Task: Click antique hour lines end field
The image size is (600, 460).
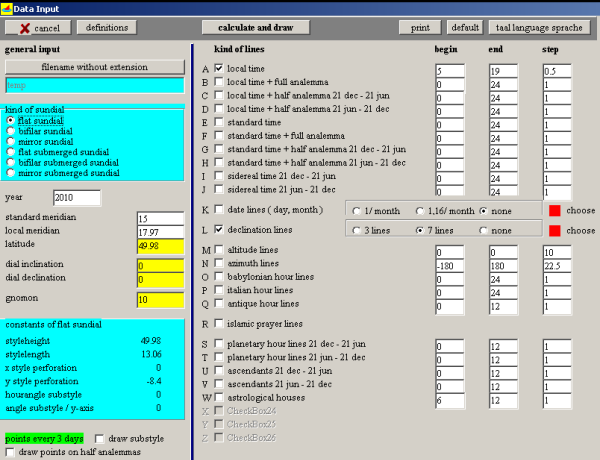Action: (503, 306)
